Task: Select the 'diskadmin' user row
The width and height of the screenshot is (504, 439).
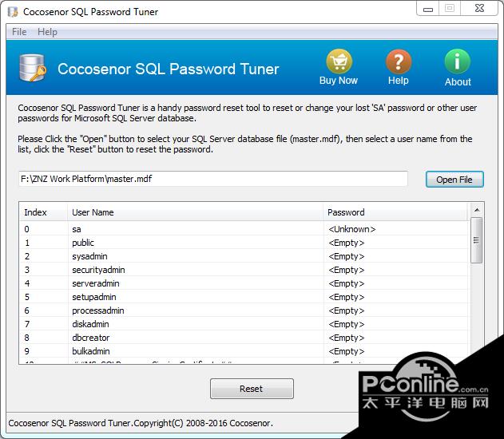Action: click(x=244, y=324)
